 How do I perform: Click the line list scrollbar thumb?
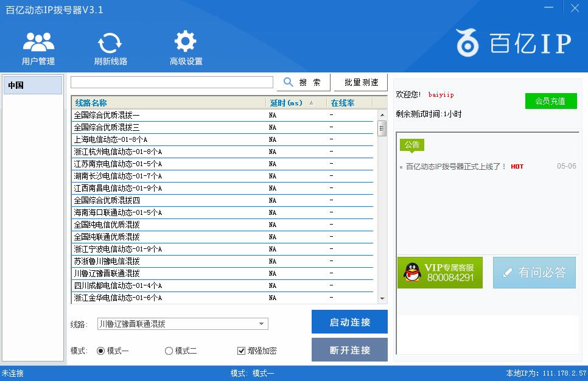[382, 128]
